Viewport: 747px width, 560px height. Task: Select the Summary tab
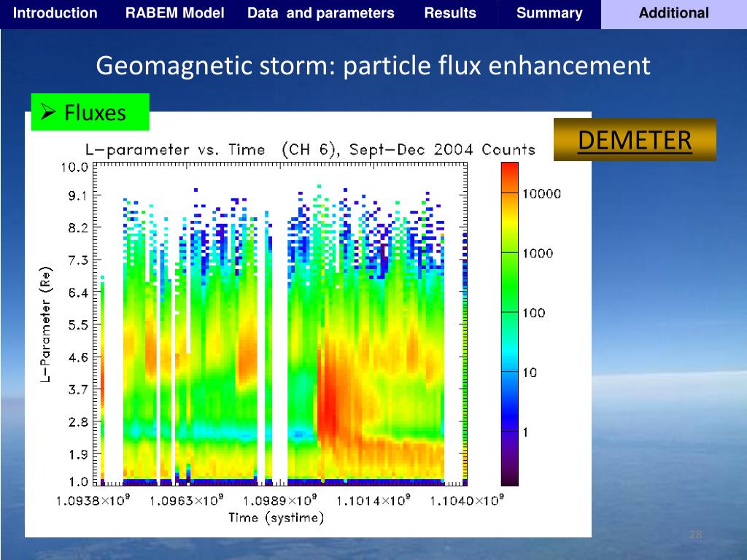549,13
